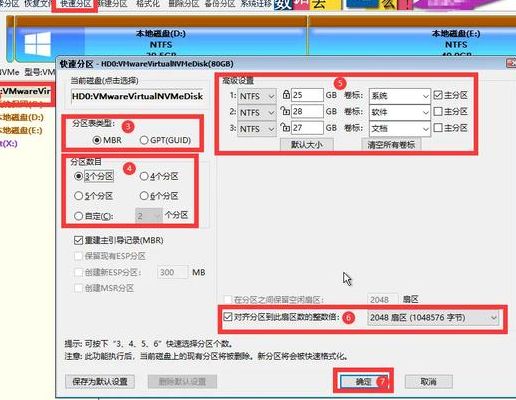The width and height of the screenshot is (516, 400).
Task: Open file system dropdown for partition 1
Action: (x=257, y=96)
